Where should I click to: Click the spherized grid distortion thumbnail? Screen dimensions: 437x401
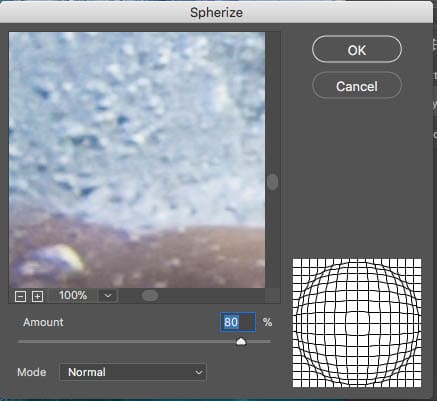pos(357,323)
